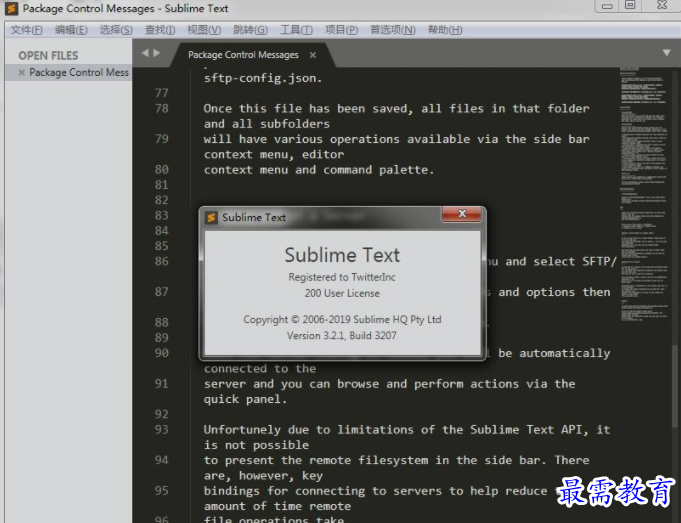The width and height of the screenshot is (681, 523).
Task: Close Package Control Mess file in sidebar
Action: [x=21, y=73]
